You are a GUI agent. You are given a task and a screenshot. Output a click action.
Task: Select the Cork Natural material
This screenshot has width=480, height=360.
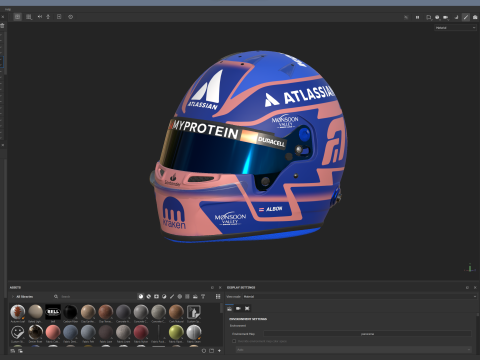click(x=176, y=312)
